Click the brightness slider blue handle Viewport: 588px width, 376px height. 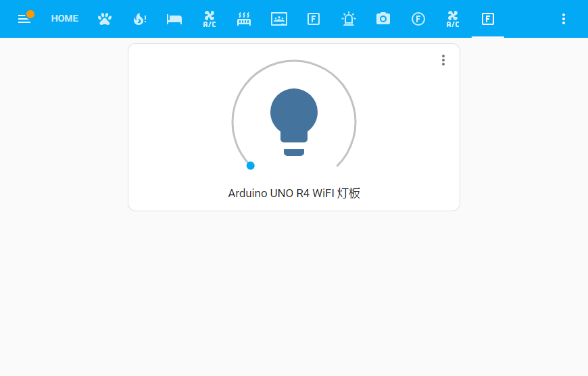click(x=251, y=165)
